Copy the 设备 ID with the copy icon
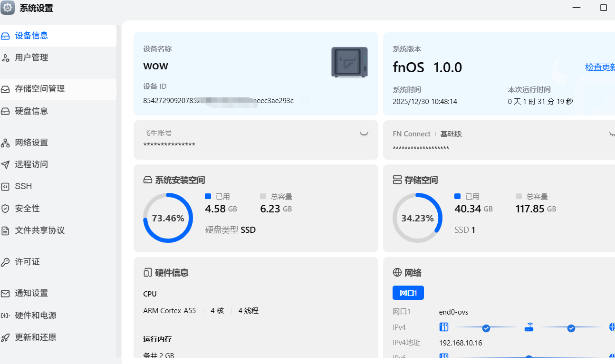Image resolution: width=615 pixels, height=364 pixels. point(304,101)
